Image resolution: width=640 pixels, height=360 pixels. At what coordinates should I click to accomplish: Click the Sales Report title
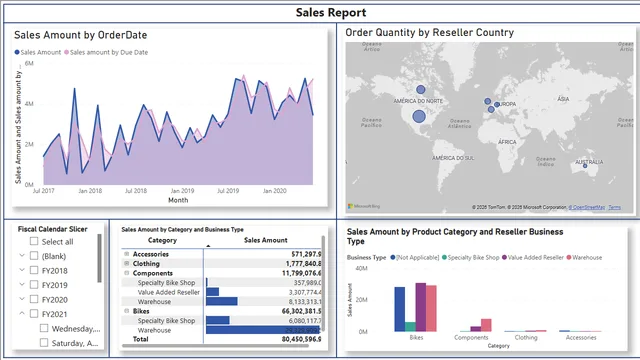pos(331,13)
